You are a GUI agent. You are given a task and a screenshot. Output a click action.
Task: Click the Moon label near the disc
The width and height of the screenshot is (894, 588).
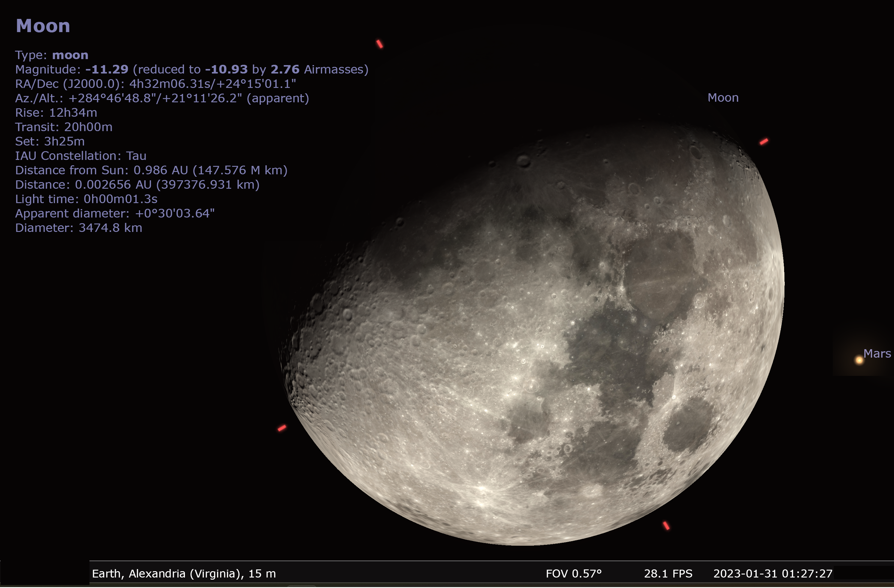click(723, 98)
